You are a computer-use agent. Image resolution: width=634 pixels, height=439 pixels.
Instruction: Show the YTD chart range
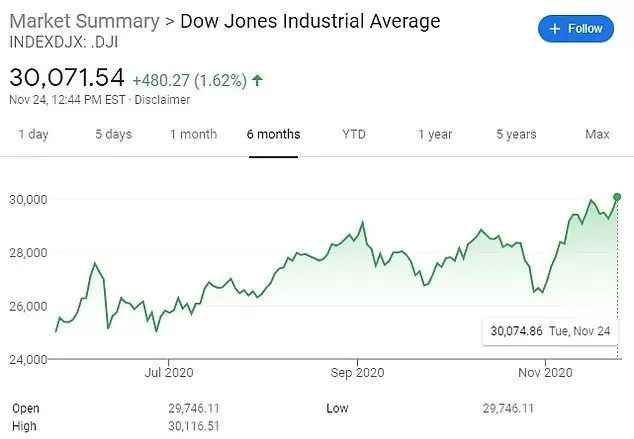tap(354, 134)
